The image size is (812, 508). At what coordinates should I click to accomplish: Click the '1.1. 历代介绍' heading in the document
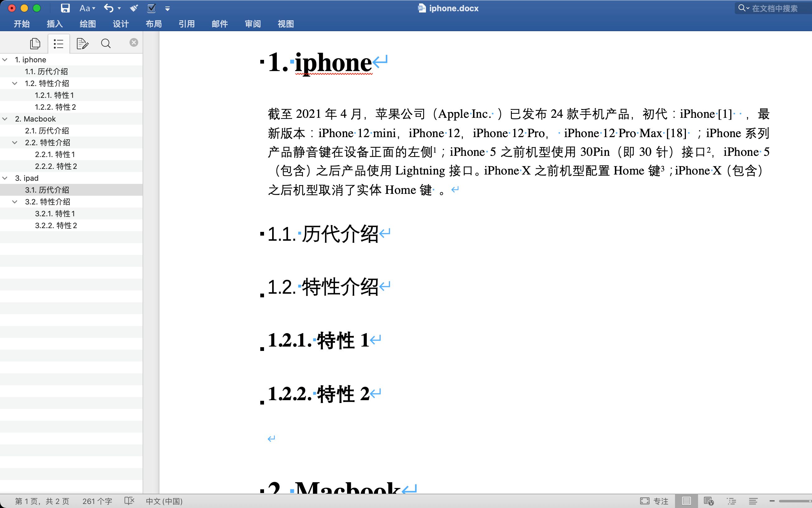[323, 233]
